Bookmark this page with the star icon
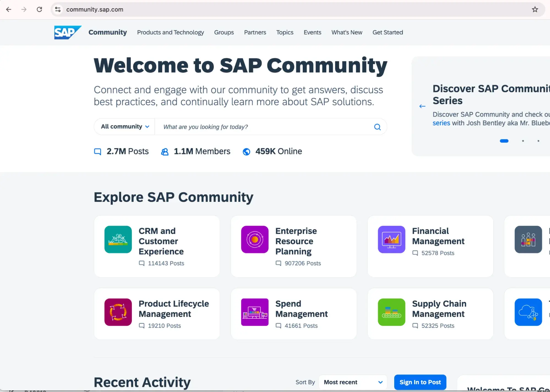Screen dimensions: 550x392 (535, 9)
